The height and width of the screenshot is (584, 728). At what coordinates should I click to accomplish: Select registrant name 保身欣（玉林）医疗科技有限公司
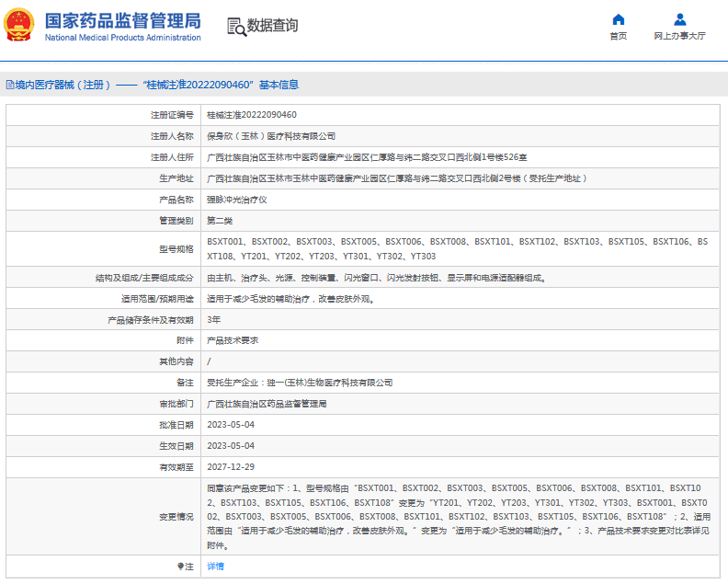point(271,136)
